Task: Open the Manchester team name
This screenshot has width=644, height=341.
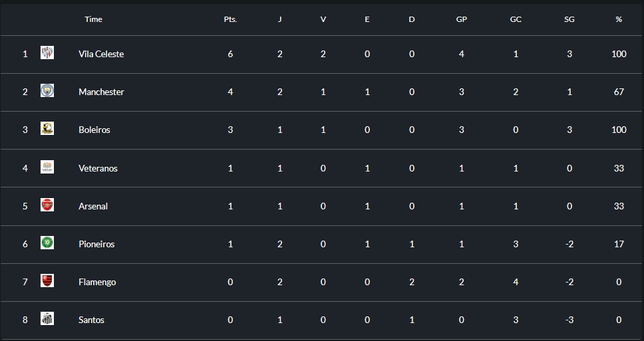Action: pos(101,92)
